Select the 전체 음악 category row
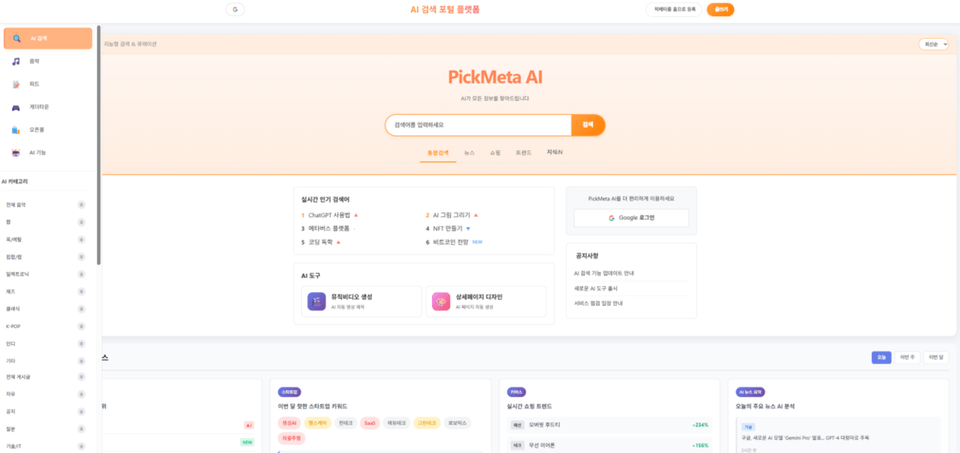 (46, 205)
